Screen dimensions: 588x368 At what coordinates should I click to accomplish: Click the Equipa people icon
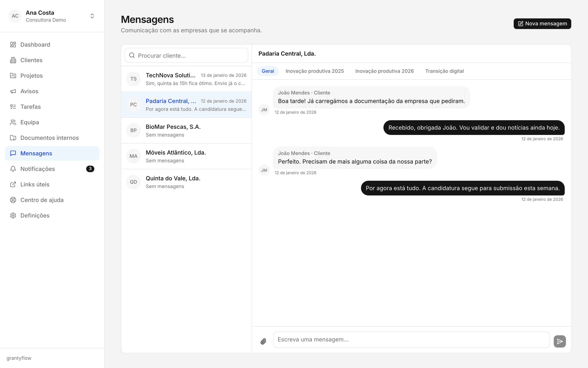tap(13, 122)
